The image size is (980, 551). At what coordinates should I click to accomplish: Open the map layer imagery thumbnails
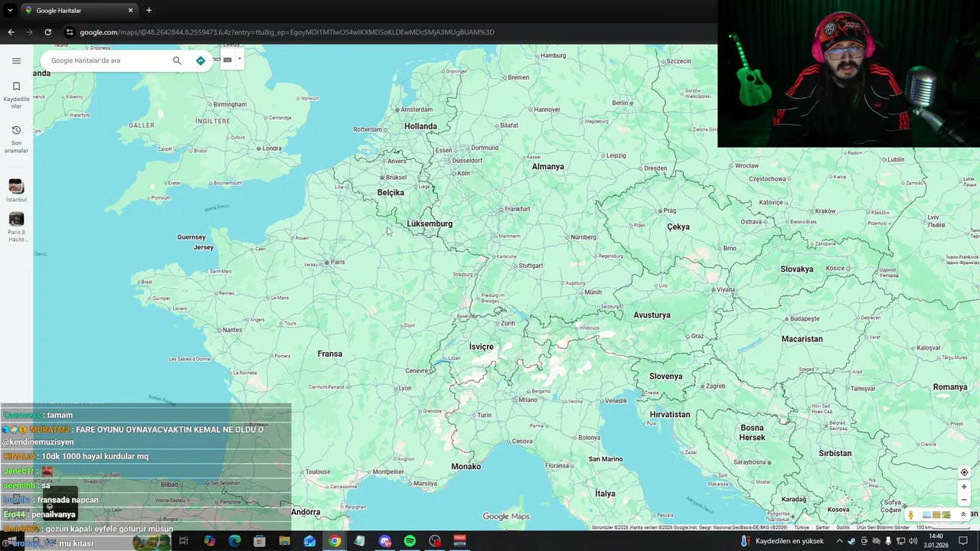(936, 515)
